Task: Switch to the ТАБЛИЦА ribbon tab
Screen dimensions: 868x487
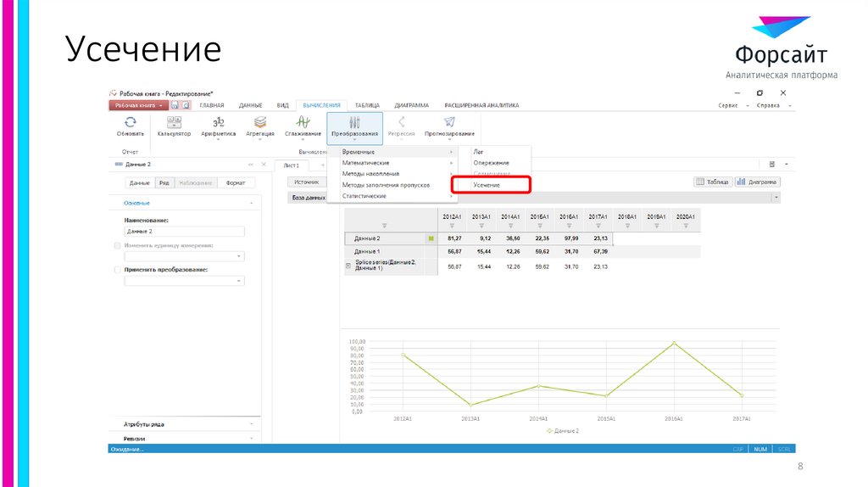Action: (367, 105)
